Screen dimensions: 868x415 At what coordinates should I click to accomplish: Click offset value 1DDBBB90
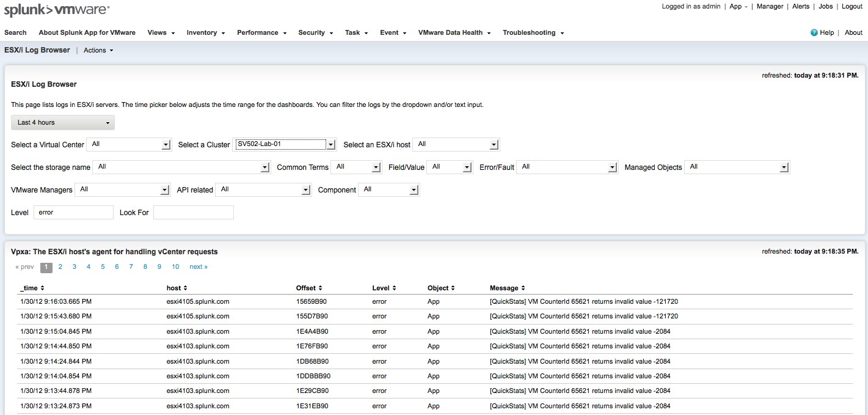(x=313, y=376)
